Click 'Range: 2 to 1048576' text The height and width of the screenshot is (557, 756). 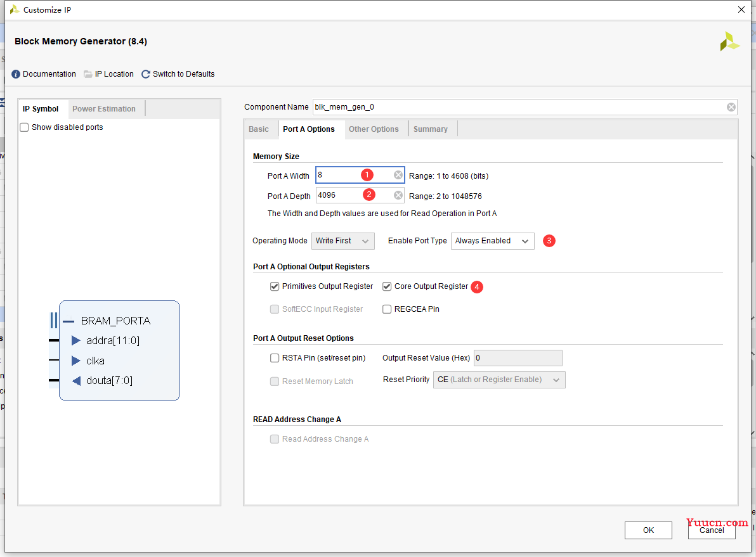[445, 196]
